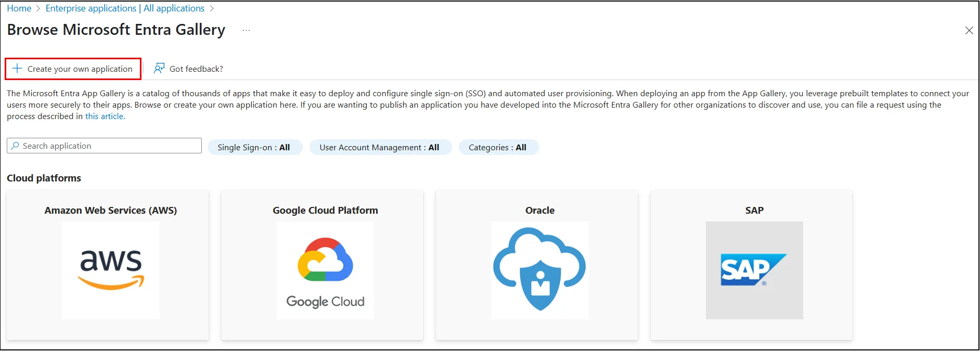Click the Browse Microsoft Entra Gallery title
The height and width of the screenshot is (352, 980).
(116, 30)
